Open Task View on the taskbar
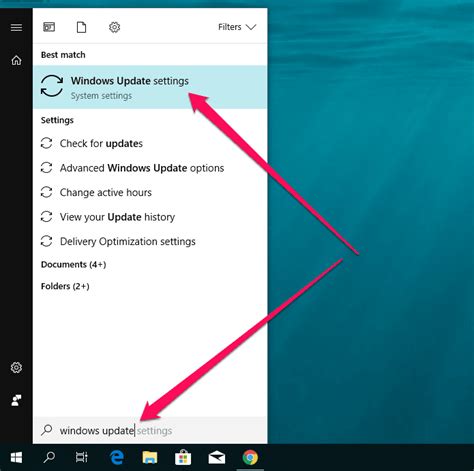This screenshot has width=474, height=471. coord(82,457)
